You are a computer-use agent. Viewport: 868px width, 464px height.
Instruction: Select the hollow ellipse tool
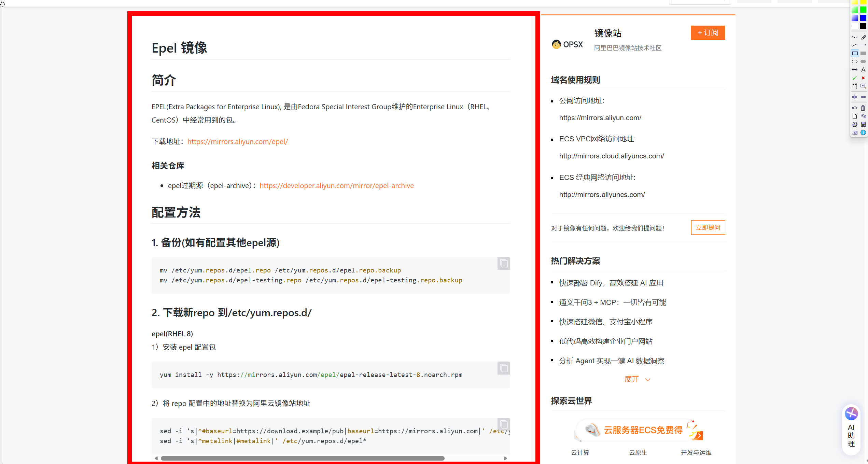(x=854, y=61)
